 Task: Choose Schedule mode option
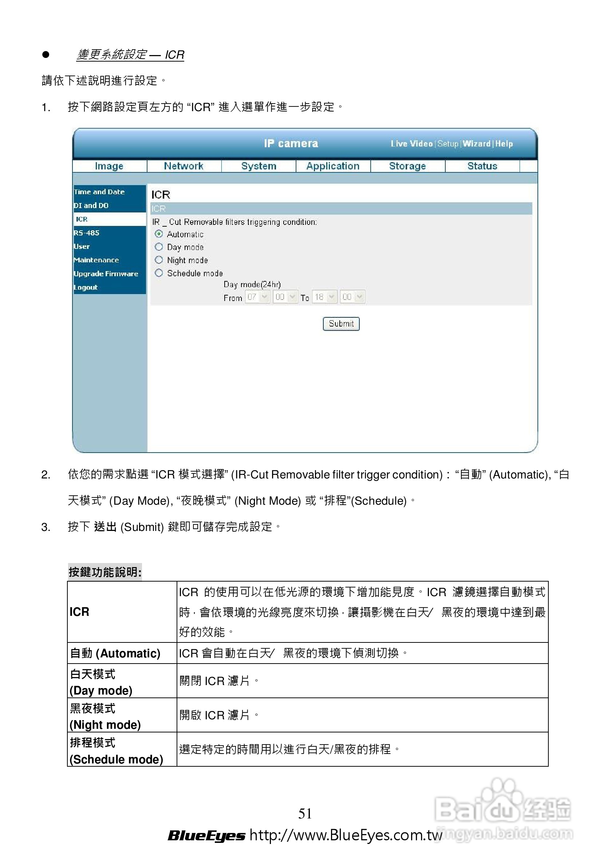pyautogui.click(x=159, y=273)
